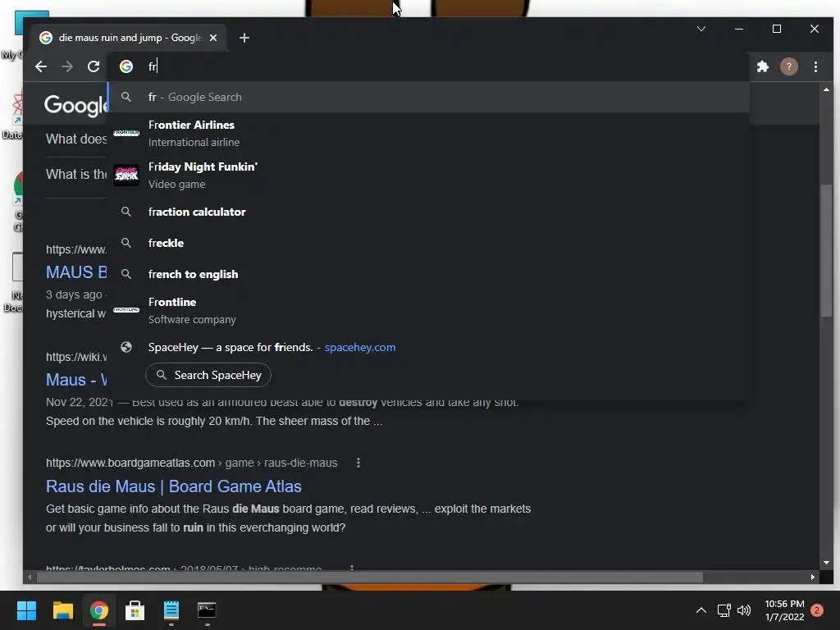Click the Frontline logo icon
Screen dimensions: 840x630
tap(126, 309)
